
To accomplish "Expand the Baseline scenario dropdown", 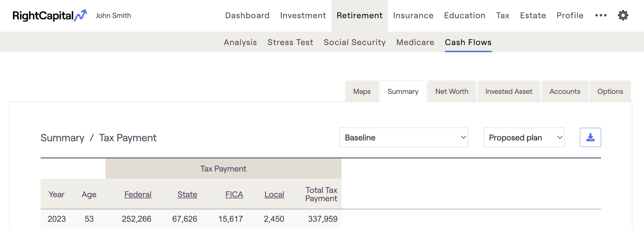I will point(404,138).
